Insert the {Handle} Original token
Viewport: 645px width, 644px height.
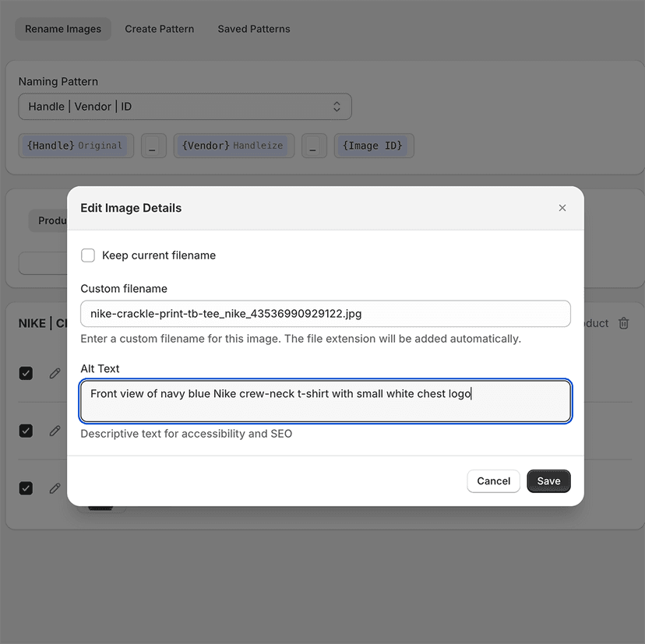[76, 146]
